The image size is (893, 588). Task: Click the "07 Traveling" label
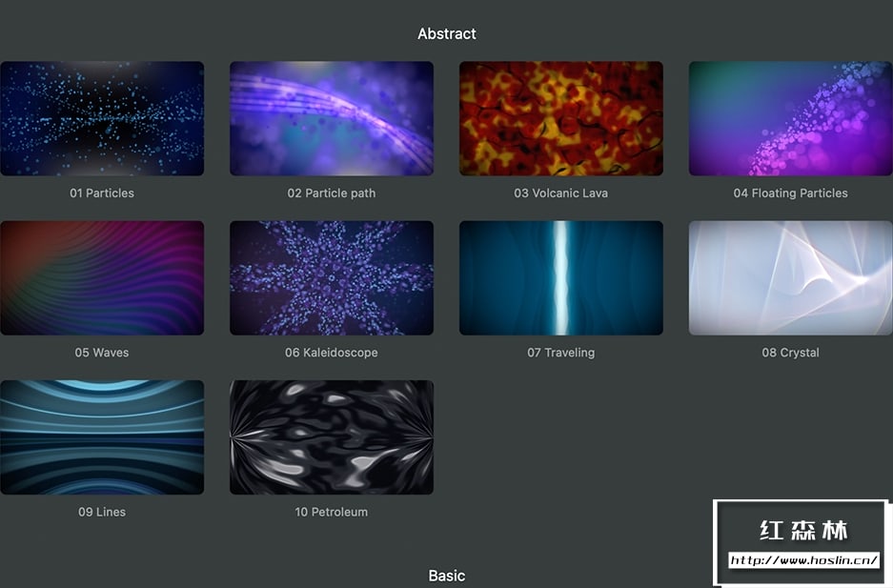tap(561, 353)
